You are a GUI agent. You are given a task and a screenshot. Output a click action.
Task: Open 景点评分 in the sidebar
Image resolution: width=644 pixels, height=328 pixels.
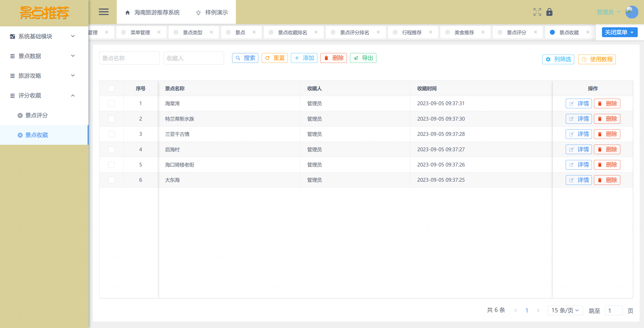pyautogui.click(x=36, y=115)
